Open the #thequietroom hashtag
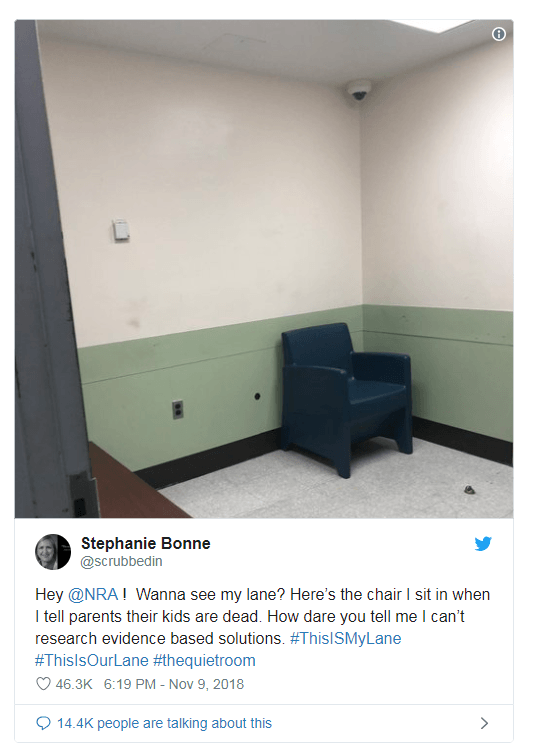 [204, 660]
